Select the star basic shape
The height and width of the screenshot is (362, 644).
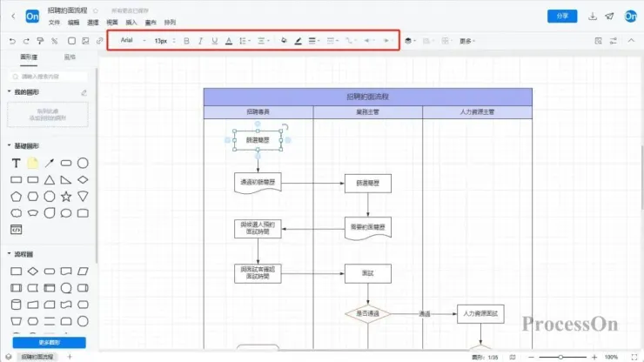pyautogui.click(x=66, y=197)
